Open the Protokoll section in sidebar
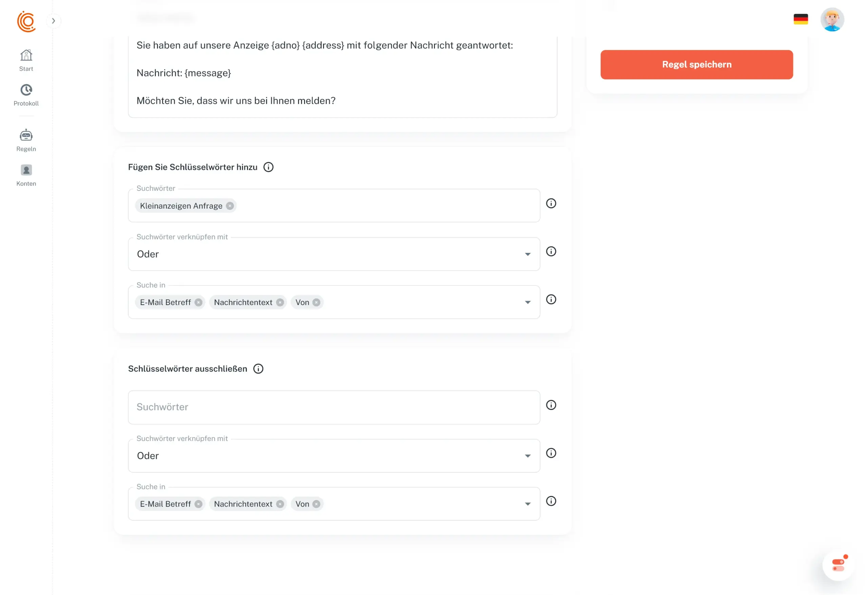 click(26, 95)
